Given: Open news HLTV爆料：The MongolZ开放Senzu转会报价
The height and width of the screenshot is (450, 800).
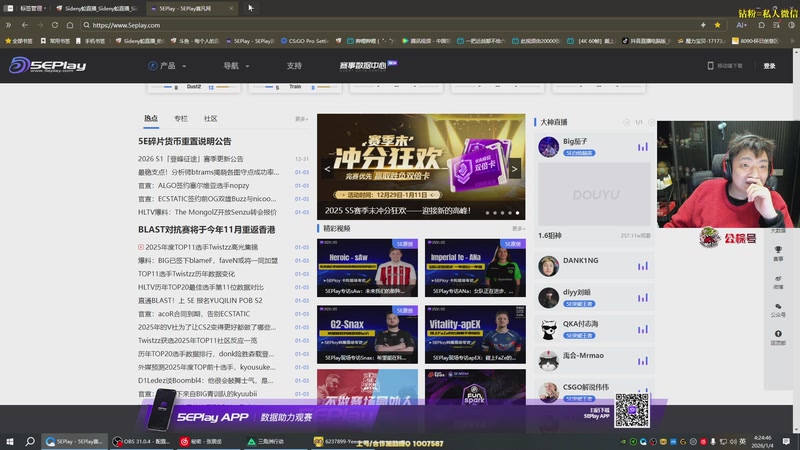Looking at the screenshot, I should (x=207, y=212).
